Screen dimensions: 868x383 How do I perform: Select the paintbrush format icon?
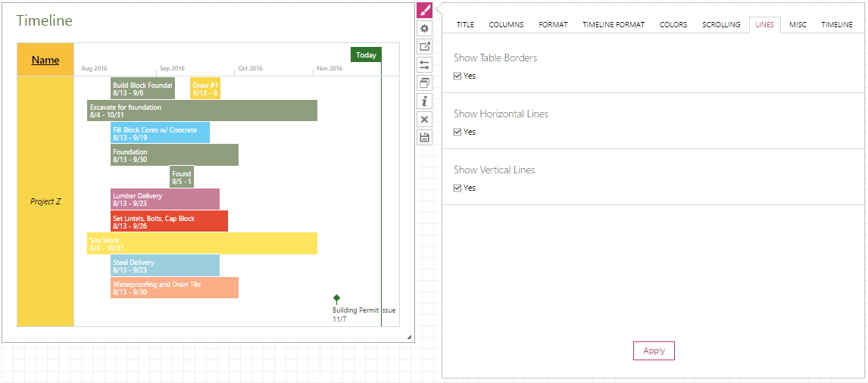[x=425, y=11]
